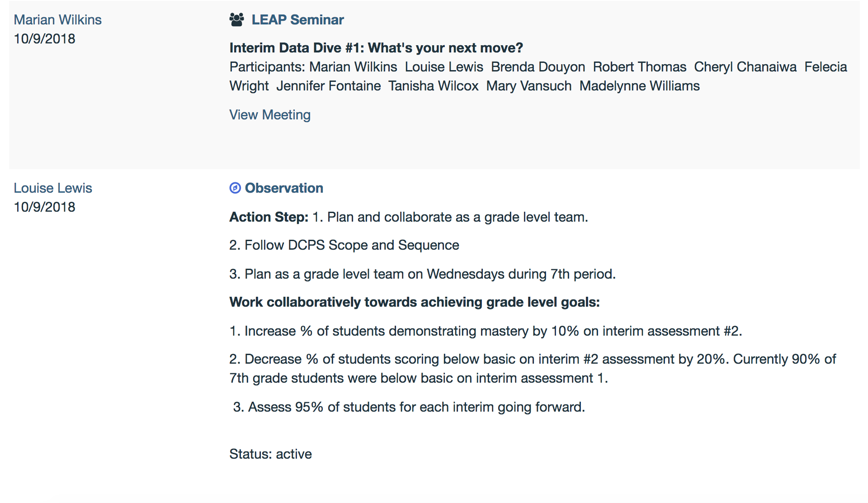Click participant name Tanisha Wilcox
Image resolution: width=868 pixels, height=503 pixels.
(433, 86)
